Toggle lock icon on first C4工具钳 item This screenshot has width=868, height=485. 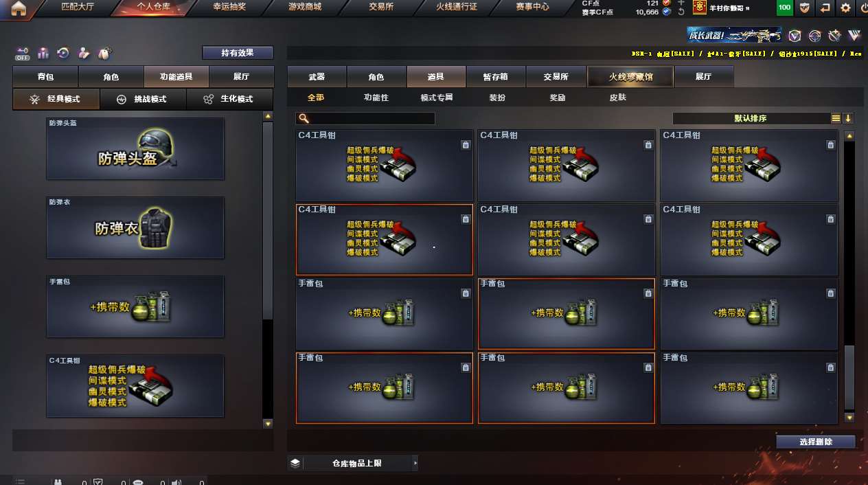[x=466, y=145]
